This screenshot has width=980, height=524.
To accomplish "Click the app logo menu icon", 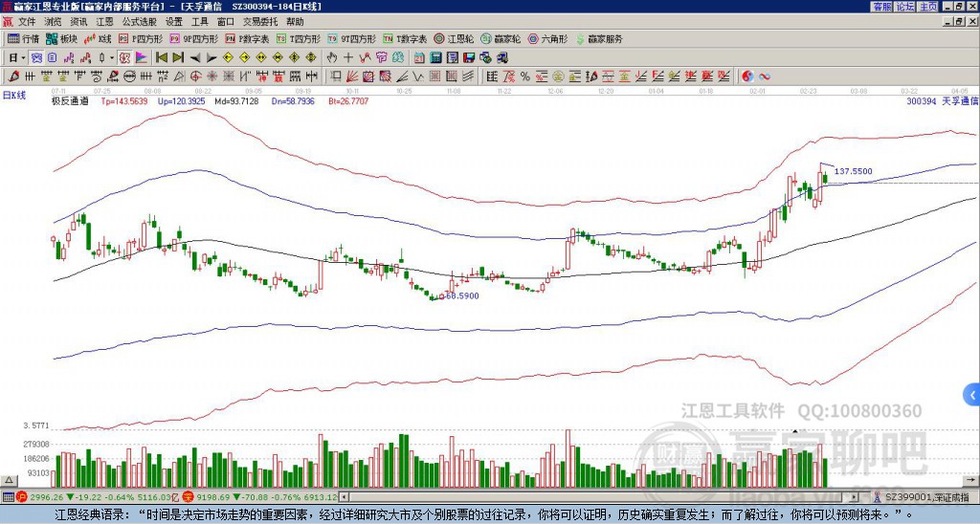I will [8, 22].
